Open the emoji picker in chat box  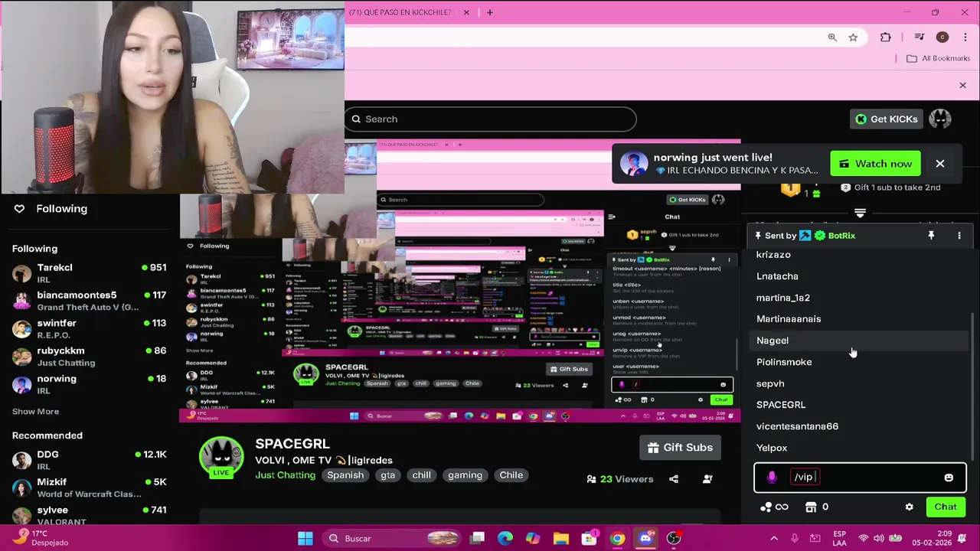pyautogui.click(x=949, y=478)
